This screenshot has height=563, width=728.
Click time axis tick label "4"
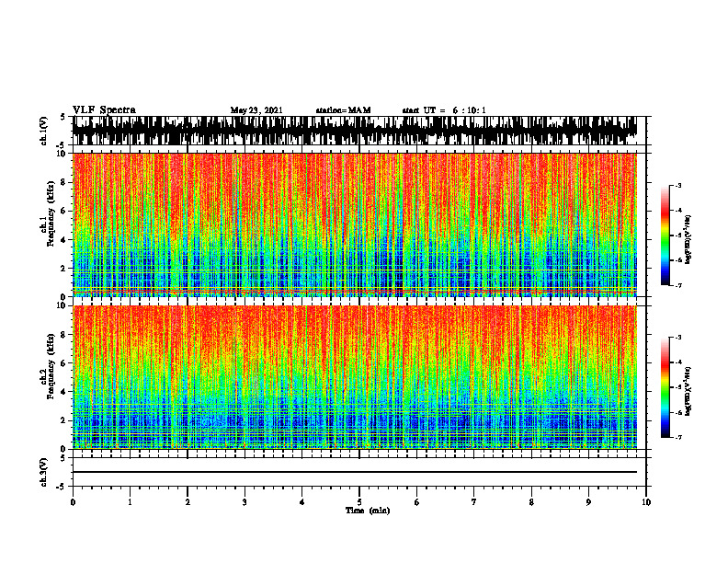302,502
